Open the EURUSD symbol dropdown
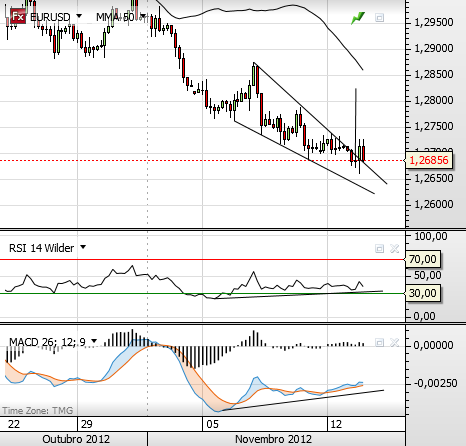 tap(79, 16)
